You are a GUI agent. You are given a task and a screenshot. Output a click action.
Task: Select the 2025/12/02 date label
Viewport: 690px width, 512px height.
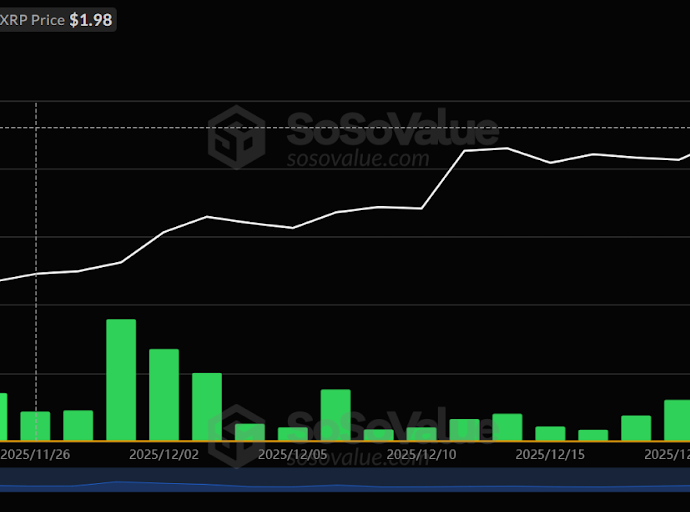[x=164, y=454]
